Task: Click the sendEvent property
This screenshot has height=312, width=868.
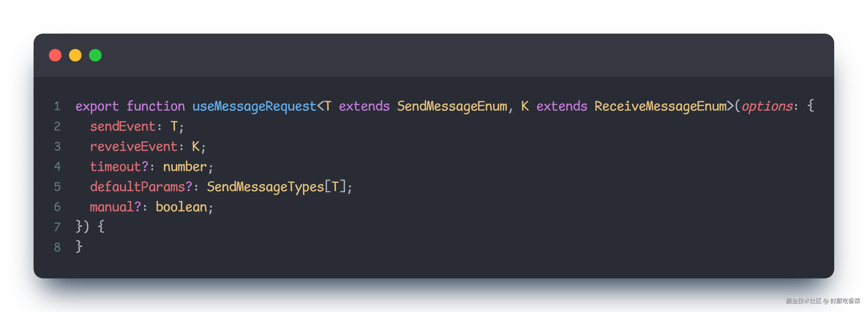Action: tap(123, 127)
